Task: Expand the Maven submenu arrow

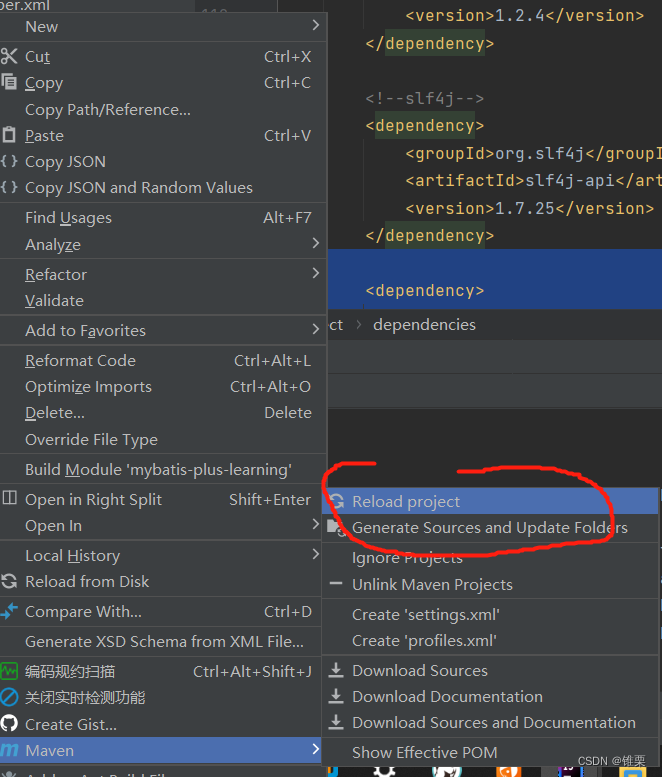Action: tap(316, 749)
